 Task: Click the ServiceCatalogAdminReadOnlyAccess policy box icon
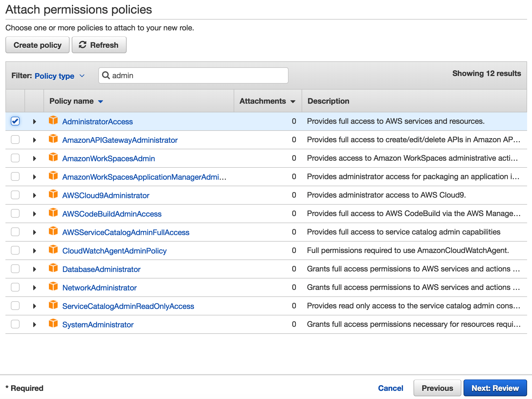[x=53, y=305]
